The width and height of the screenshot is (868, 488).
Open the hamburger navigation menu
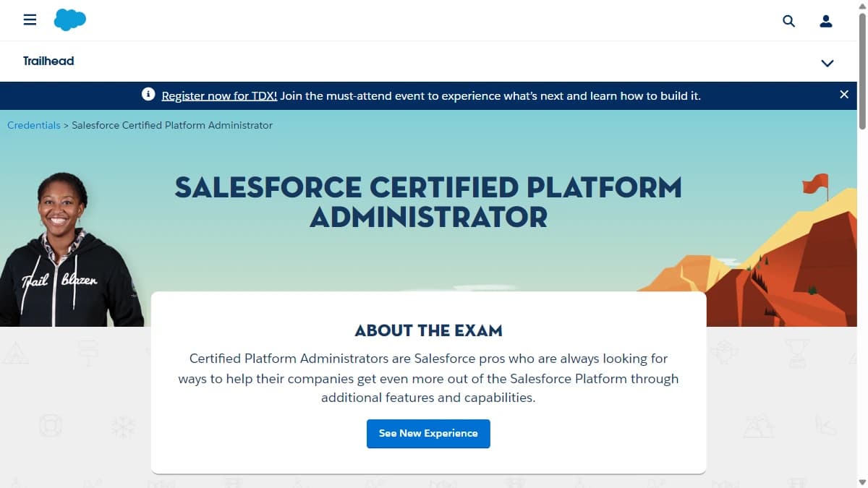[x=30, y=20]
